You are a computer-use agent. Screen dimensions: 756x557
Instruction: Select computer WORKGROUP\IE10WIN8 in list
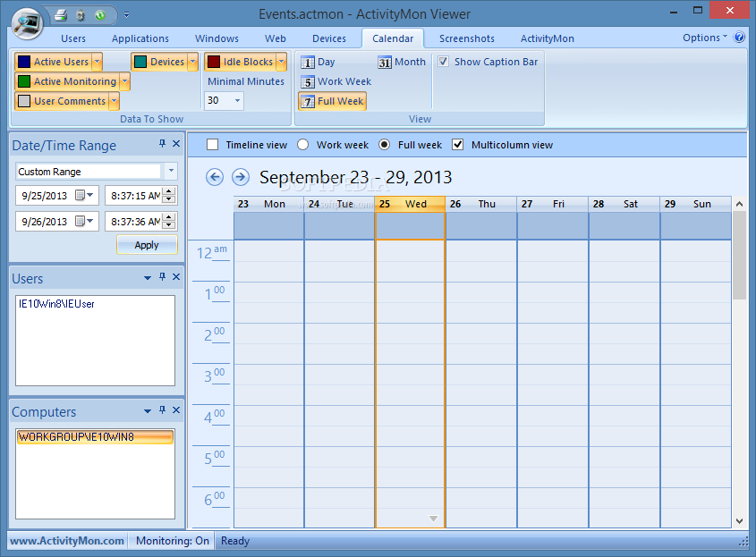[95, 436]
